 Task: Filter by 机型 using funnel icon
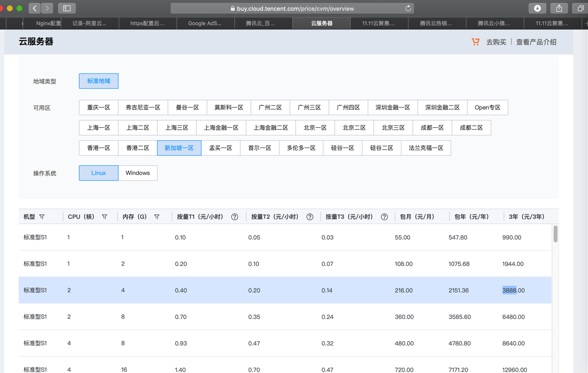pos(42,217)
